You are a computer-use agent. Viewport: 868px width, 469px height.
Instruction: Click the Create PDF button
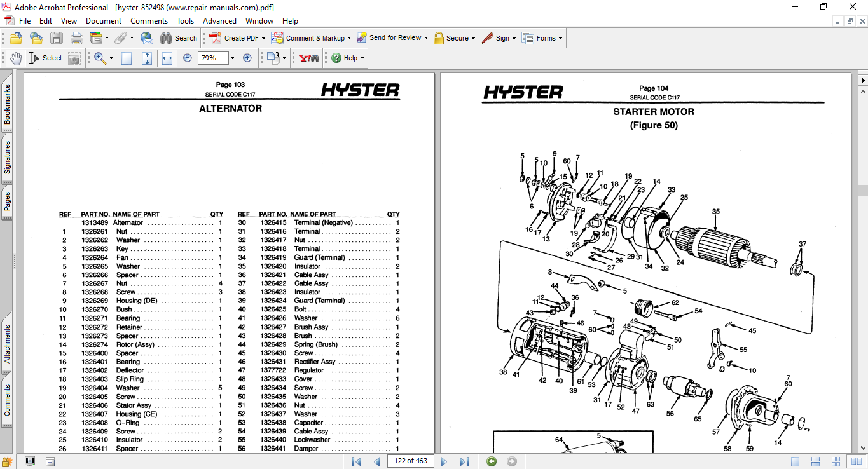[237, 38]
